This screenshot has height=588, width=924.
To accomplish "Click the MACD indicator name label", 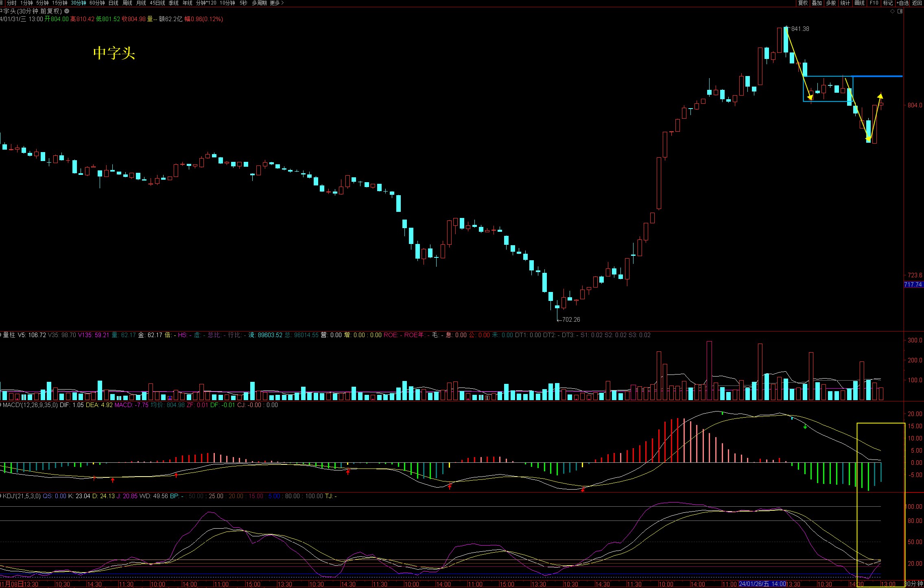I will point(30,405).
